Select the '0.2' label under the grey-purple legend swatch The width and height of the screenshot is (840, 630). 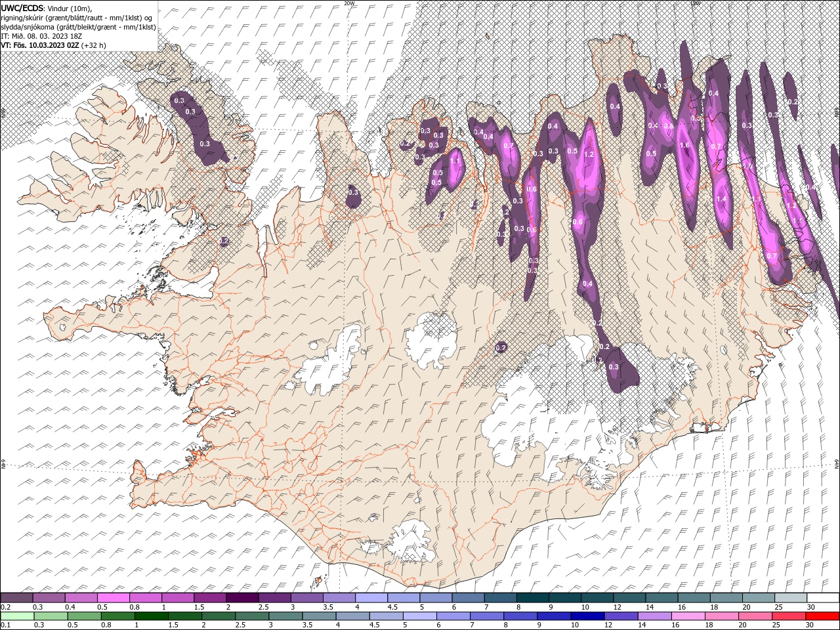tap(5, 607)
